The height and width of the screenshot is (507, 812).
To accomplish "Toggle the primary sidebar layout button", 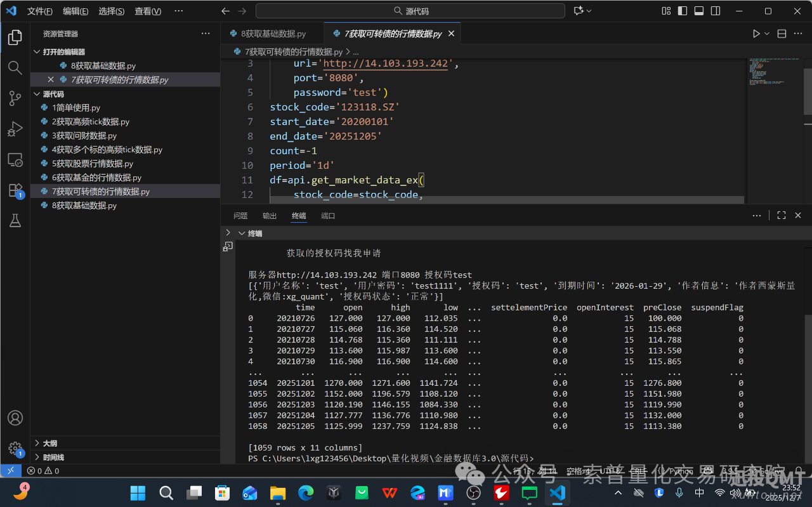I will click(683, 11).
